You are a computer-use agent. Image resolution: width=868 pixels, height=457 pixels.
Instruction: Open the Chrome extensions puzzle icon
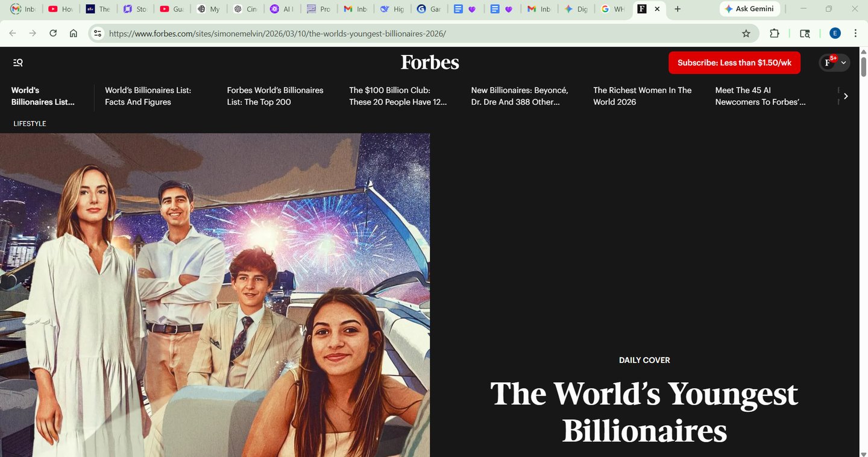(775, 34)
